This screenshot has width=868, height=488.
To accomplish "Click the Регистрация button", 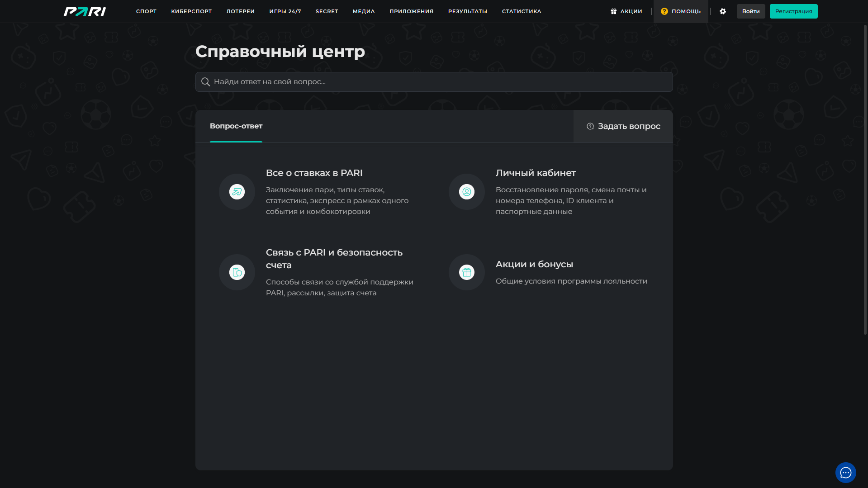I will 793,11.
